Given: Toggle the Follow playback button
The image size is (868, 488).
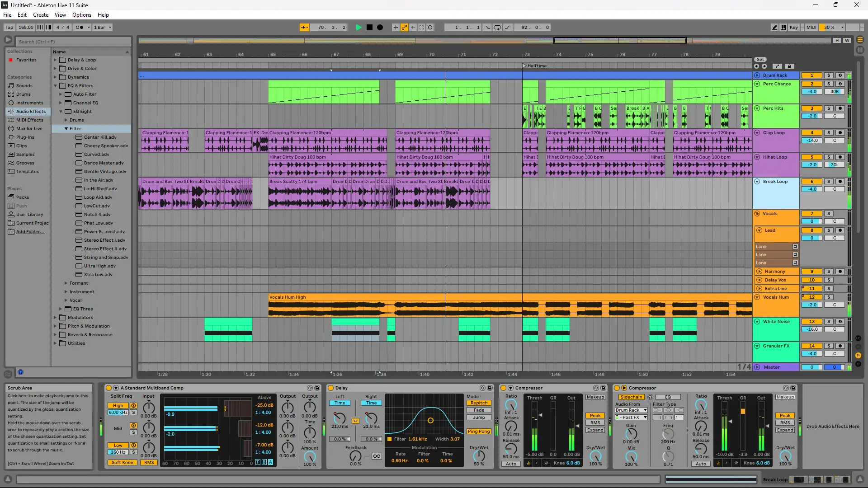Looking at the screenshot, I should tap(305, 28).
